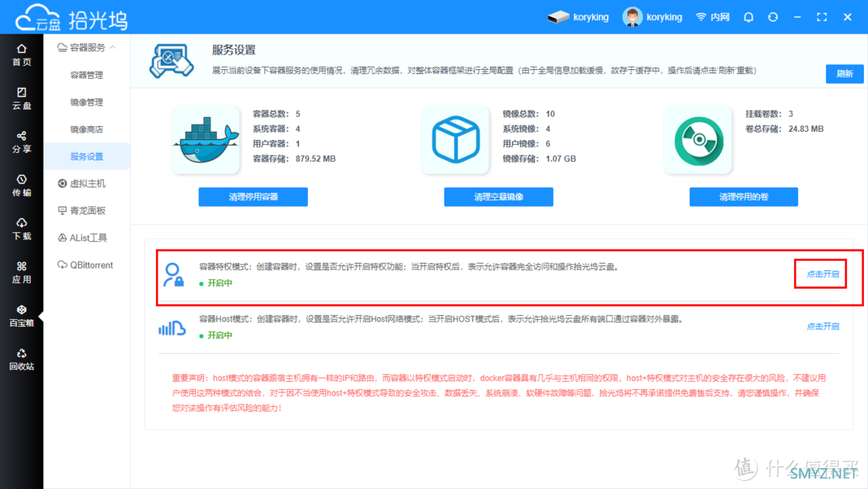Open the 云盘 cloud drive section
The height and width of the screenshot is (489, 868).
22,99
